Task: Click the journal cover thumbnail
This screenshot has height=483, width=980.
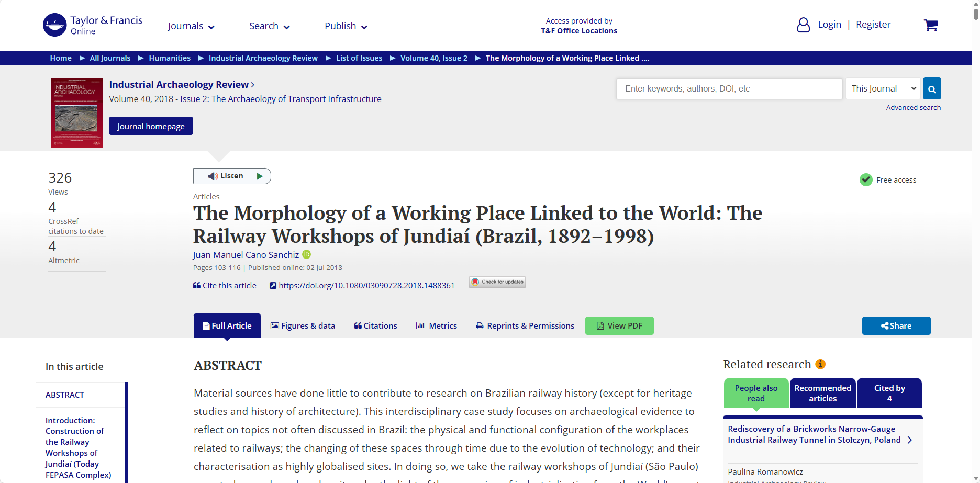Action: click(76, 113)
